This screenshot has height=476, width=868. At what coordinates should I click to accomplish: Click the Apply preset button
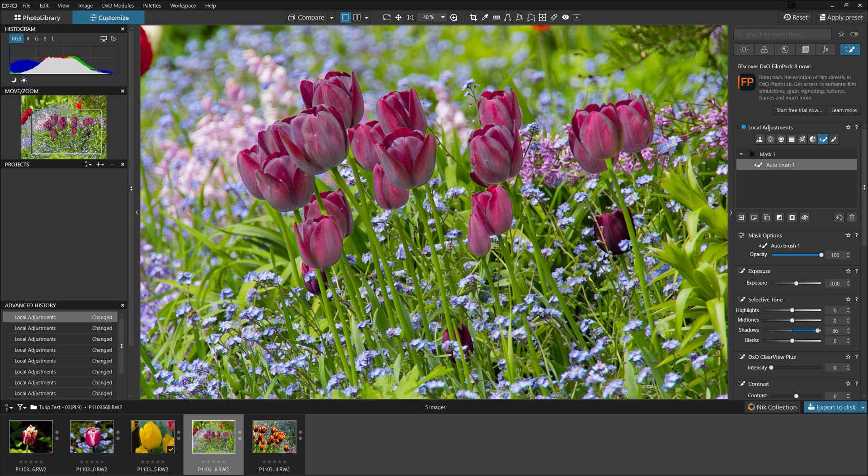(x=841, y=17)
